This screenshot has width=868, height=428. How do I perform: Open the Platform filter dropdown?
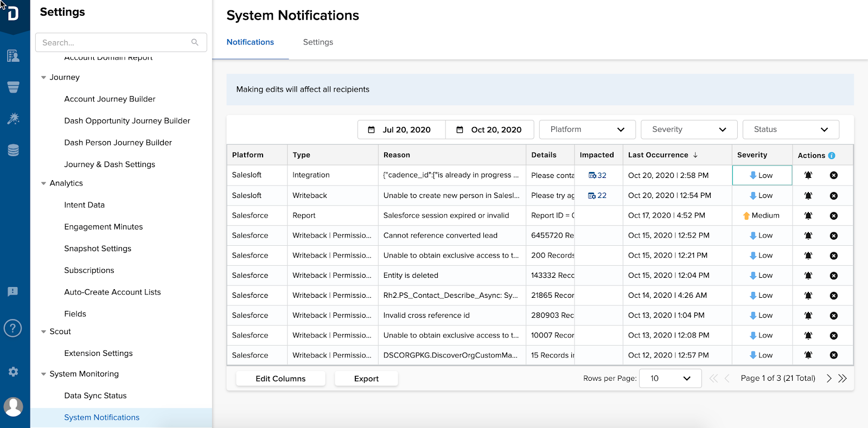[x=588, y=130]
